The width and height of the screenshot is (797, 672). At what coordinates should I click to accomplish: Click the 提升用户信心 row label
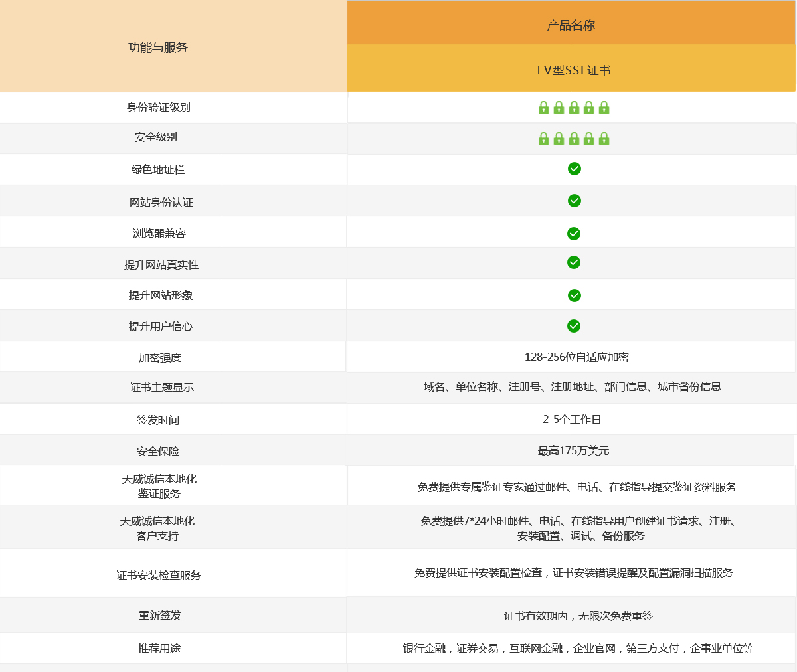(x=161, y=326)
